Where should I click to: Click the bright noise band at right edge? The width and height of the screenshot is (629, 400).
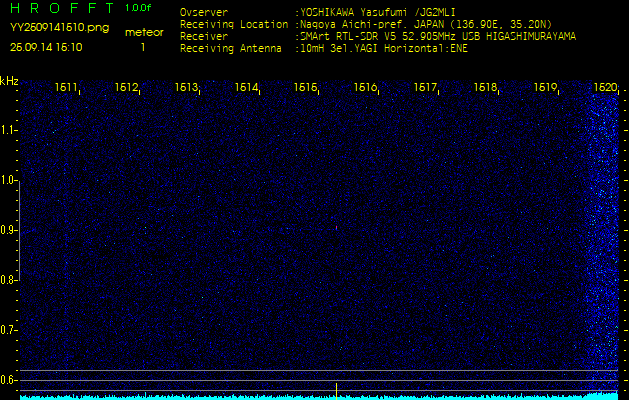coord(603,240)
